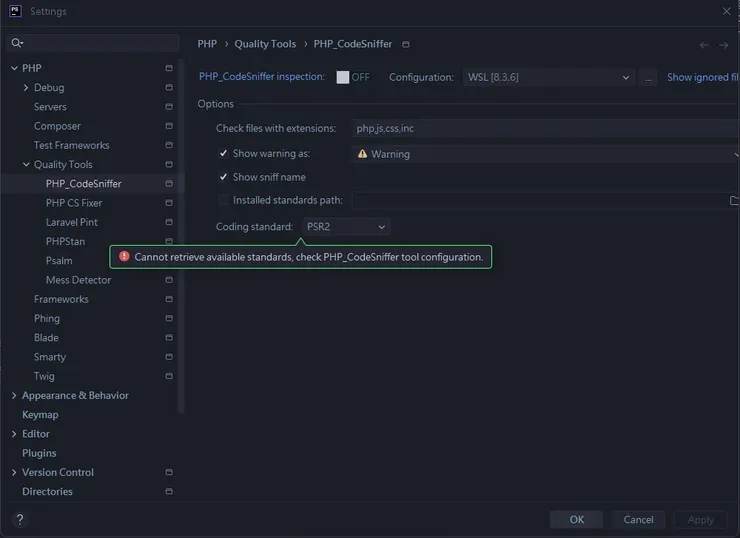Image resolution: width=740 pixels, height=538 pixels.
Task: Expand the Appearance & Behavior section
Action: tap(14, 396)
